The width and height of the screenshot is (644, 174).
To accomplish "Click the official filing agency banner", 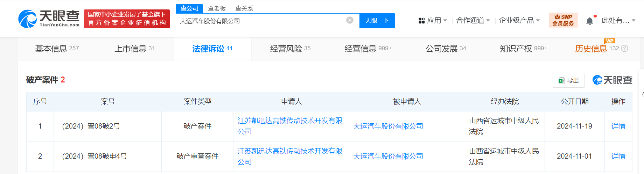I will click(x=127, y=19).
